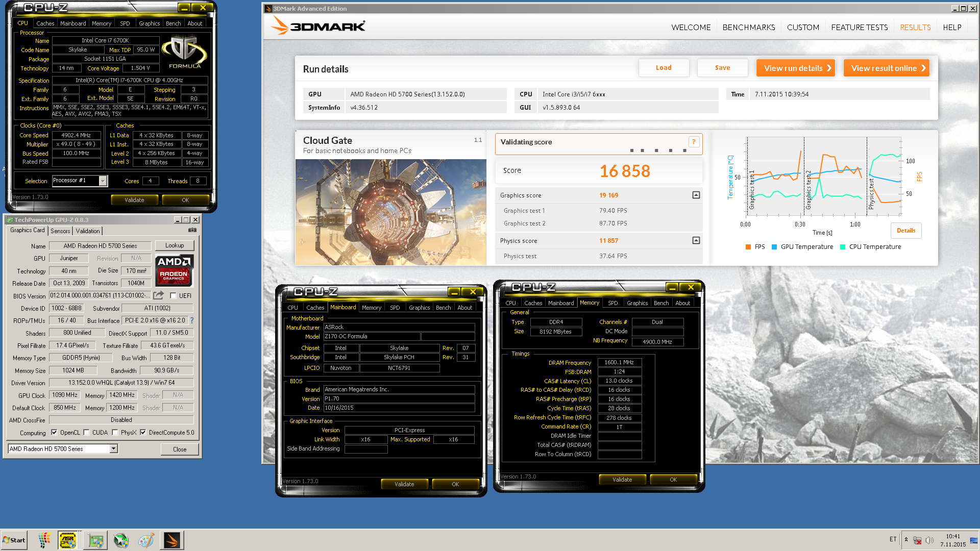The width and height of the screenshot is (980, 551).
Task: Click the Bus Interface question mark in GPU-Z
Action: (192, 320)
